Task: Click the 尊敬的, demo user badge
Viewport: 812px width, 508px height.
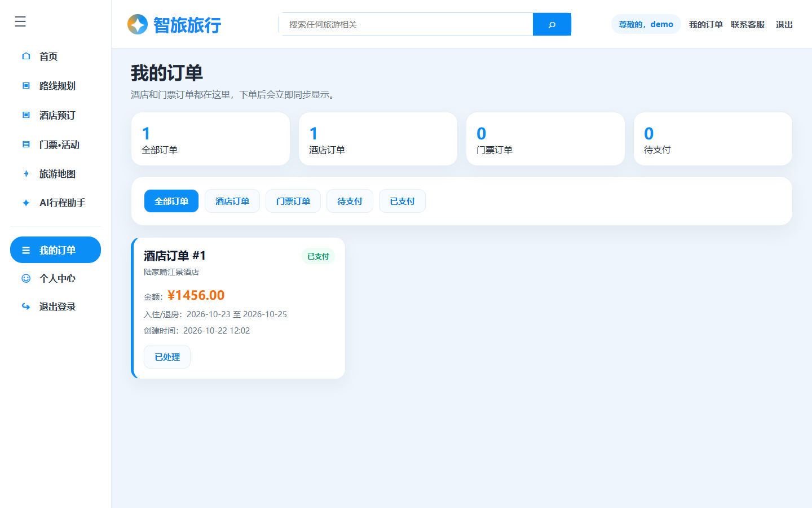Action: [646, 24]
